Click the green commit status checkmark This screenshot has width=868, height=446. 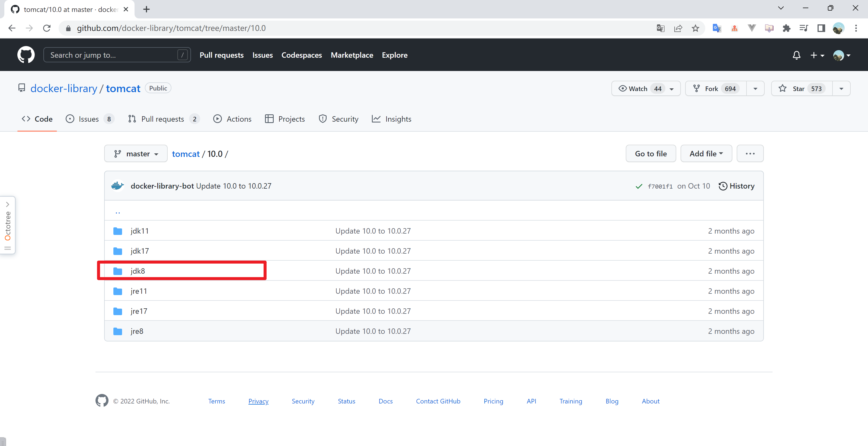click(x=639, y=186)
